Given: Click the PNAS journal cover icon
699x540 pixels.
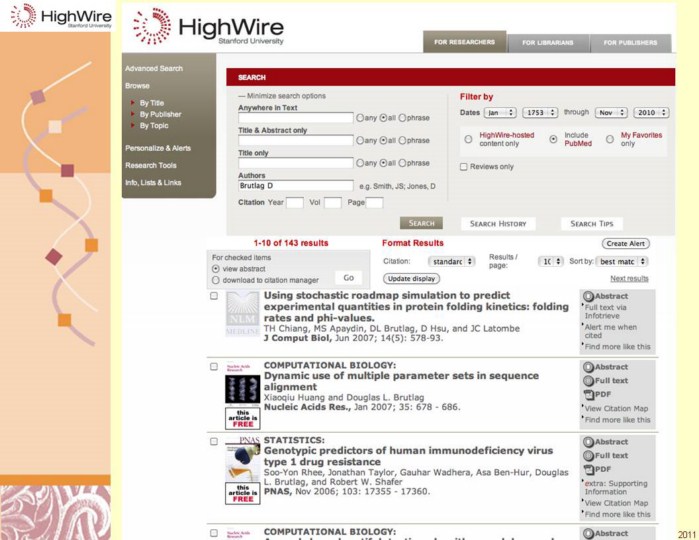Looking at the screenshot, I should (242, 458).
